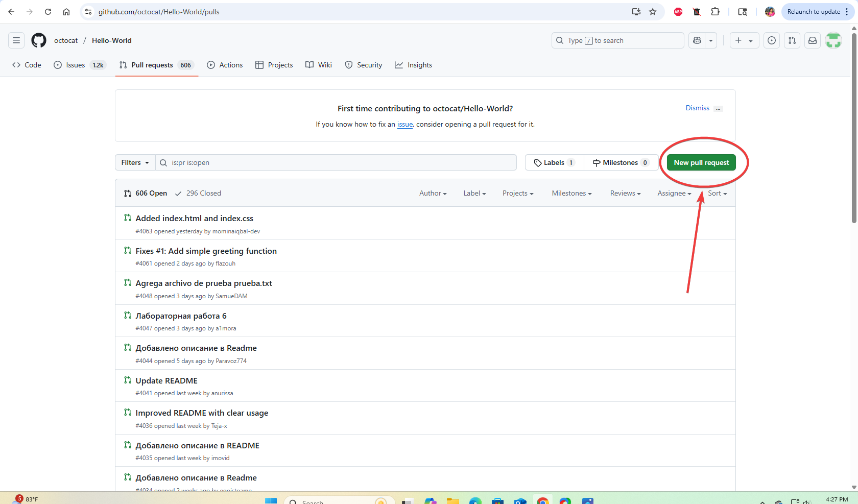Screen dimensions: 858x504
Task: Bookmark this page with the star
Action: (x=653, y=12)
